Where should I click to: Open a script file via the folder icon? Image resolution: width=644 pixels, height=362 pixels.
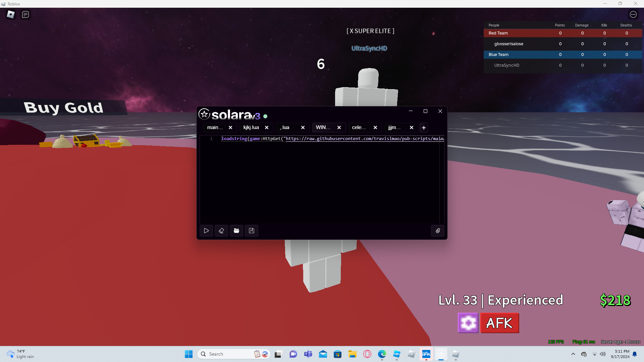(236, 231)
